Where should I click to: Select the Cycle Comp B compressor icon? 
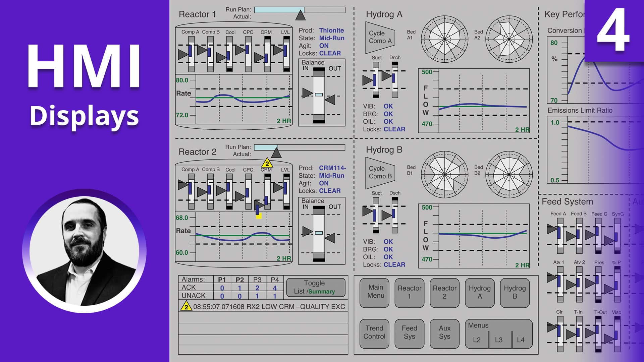(x=379, y=173)
